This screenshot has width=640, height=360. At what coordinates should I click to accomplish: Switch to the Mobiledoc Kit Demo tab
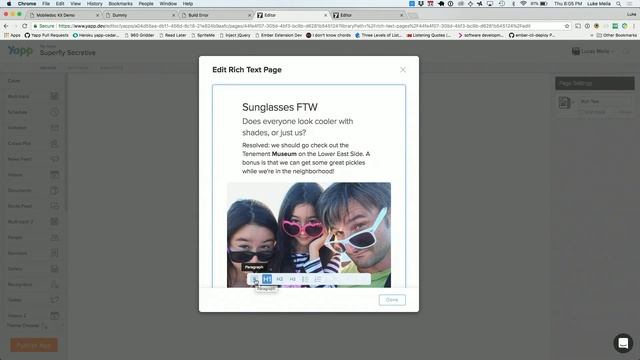[x=63, y=15]
